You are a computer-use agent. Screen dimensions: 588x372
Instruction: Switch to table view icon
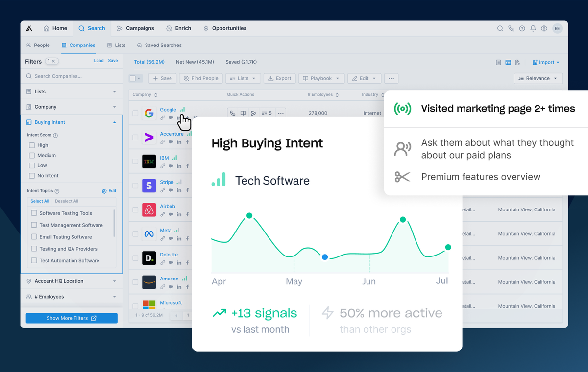508,63
